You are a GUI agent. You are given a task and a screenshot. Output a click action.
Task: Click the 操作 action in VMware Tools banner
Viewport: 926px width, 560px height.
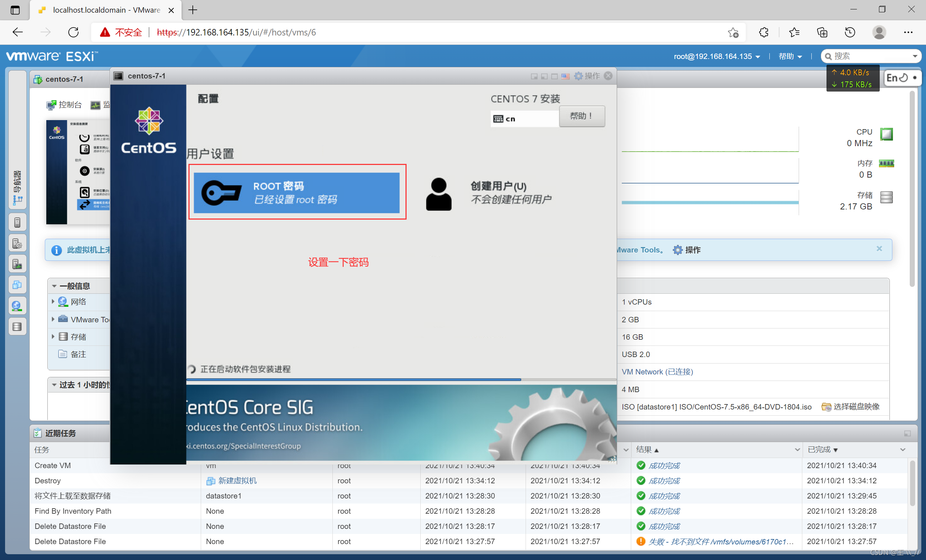click(687, 250)
